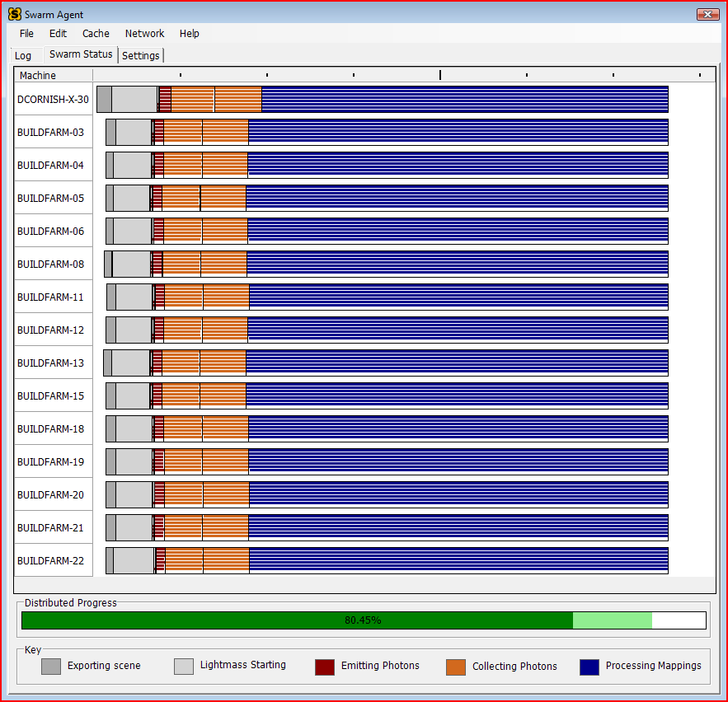Open the File menu
Screen dimensions: 728x702
click(x=26, y=34)
